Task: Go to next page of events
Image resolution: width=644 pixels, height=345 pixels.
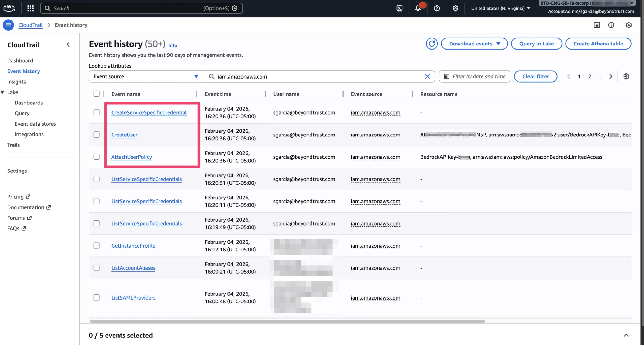Action: tap(611, 76)
